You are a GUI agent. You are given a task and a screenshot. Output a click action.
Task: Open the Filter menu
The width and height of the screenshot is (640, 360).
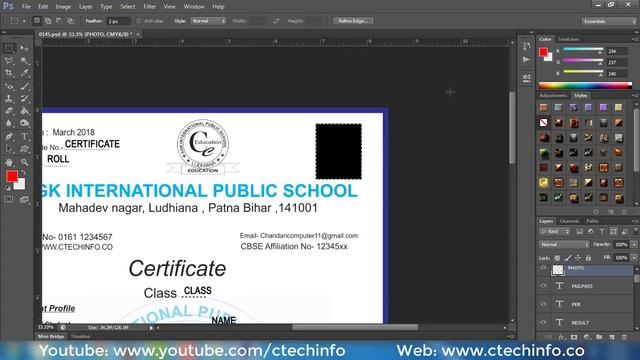[150, 7]
